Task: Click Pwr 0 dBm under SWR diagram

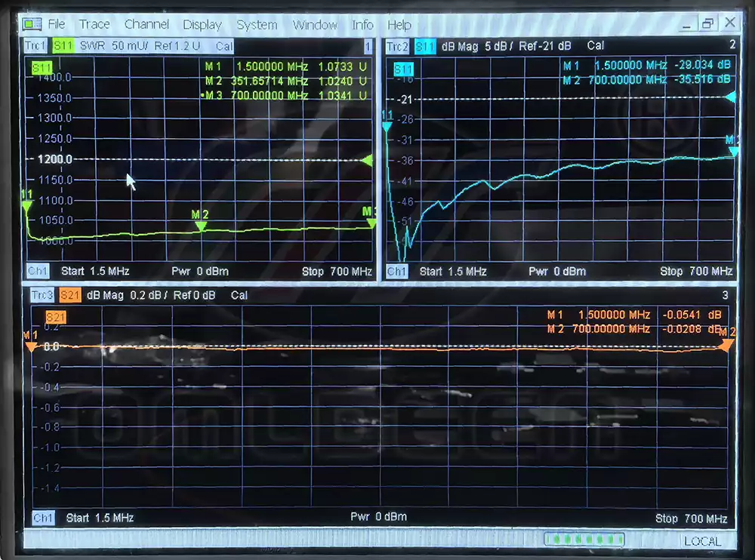Action: coord(200,271)
